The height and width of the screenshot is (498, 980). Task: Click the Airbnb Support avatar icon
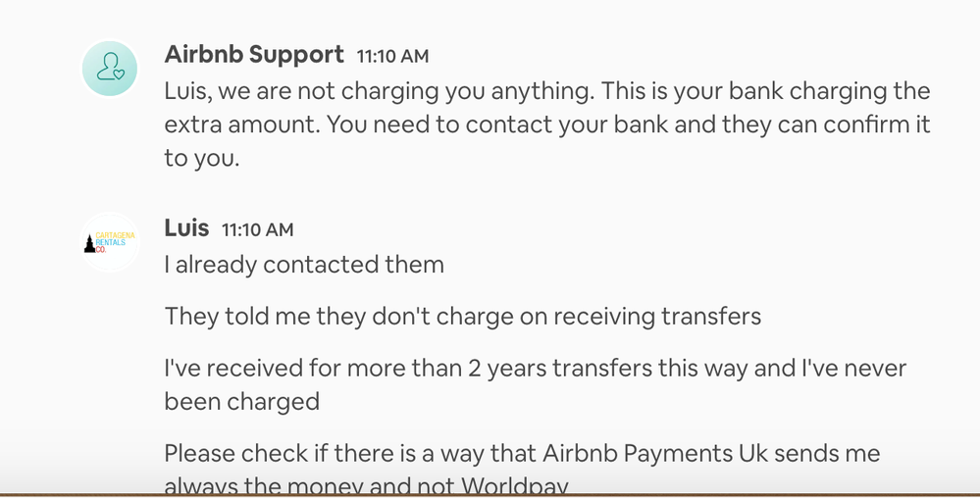[x=109, y=69]
